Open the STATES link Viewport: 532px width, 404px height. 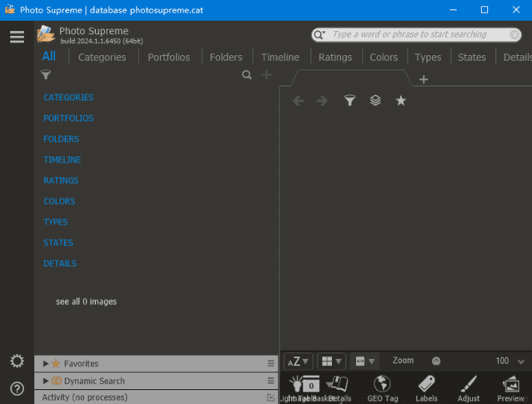58,242
